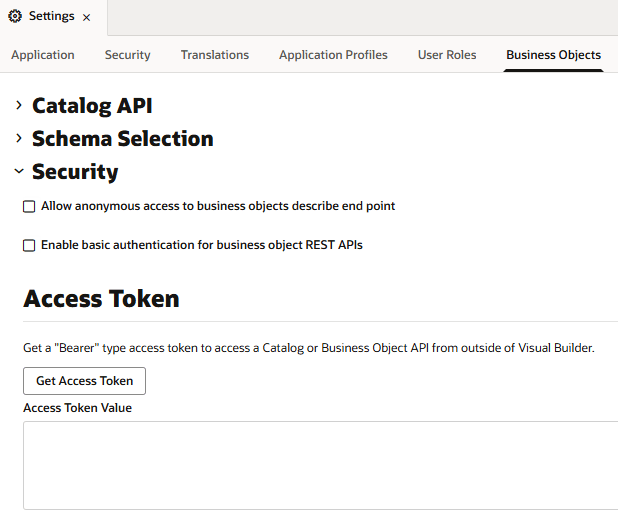
Task: Click the Schema Selection heading
Action: click(x=122, y=138)
